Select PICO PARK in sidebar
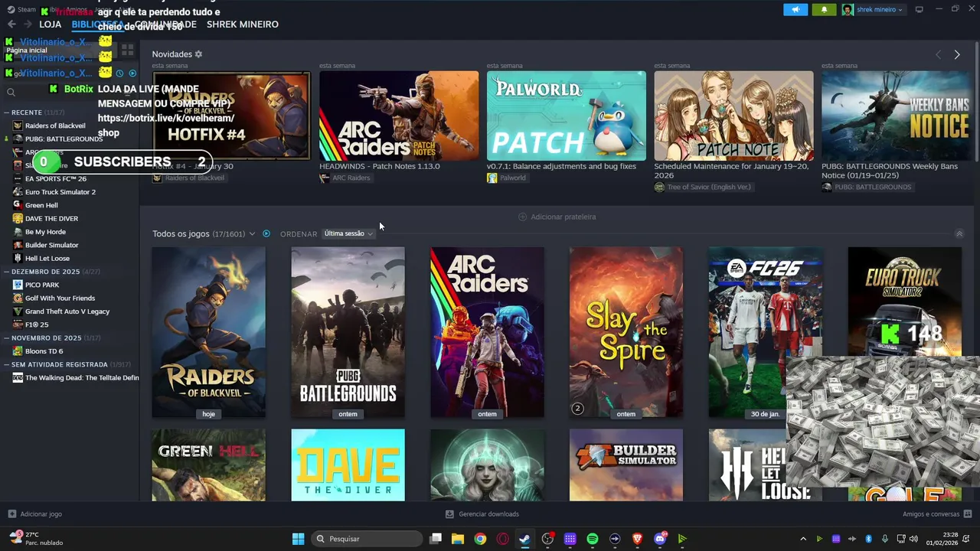 (x=42, y=285)
